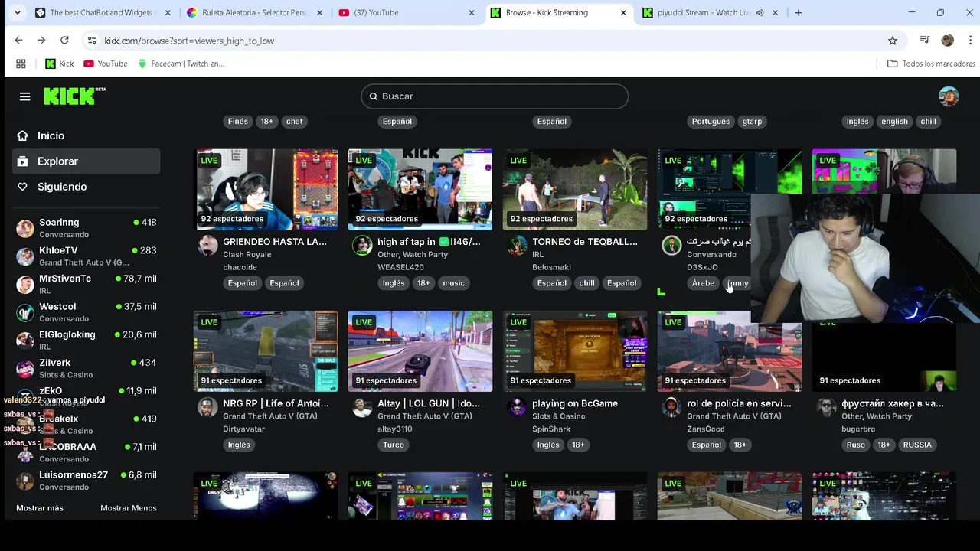Viewport: 980px width, 551px height.
Task: Click bugorbro channel avatar
Action: coord(826,406)
